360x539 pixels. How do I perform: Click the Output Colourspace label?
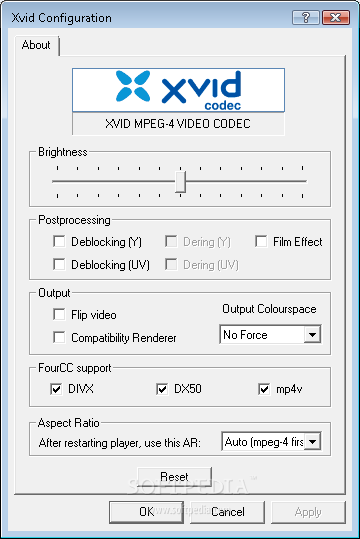[269, 309]
